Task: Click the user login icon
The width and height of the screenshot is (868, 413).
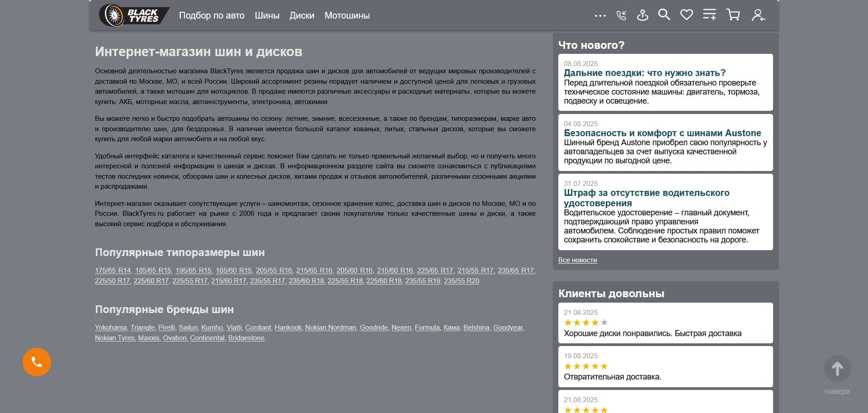Action: pyautogui.click(x=758, y=15)
